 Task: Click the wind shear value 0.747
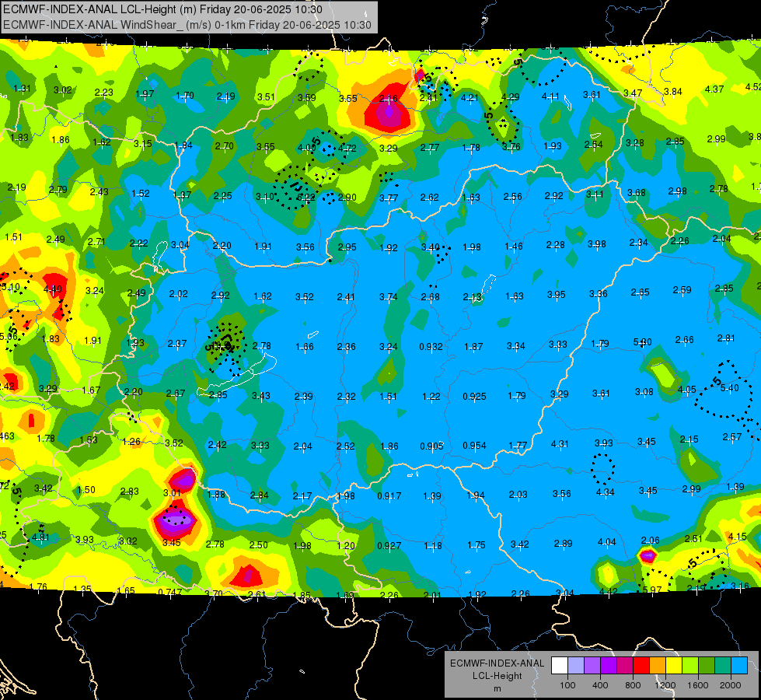[x=170, y=593]
